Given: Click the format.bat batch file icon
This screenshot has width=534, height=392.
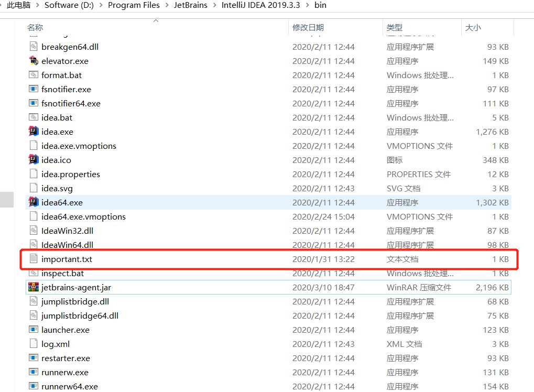Looking at the screenshot, I should click(34, 74).
